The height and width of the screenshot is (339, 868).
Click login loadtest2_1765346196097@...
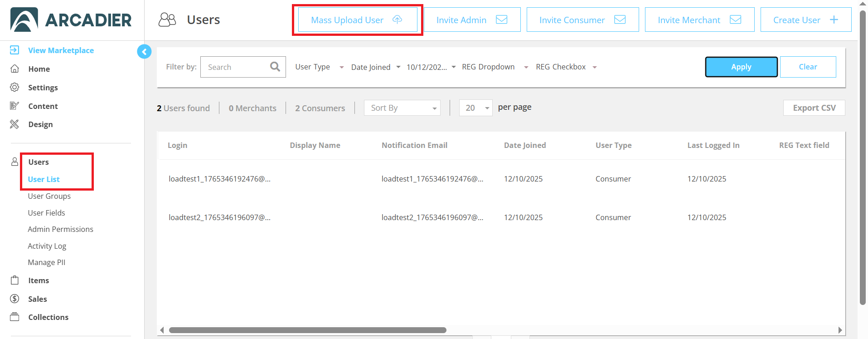point(219,217)
